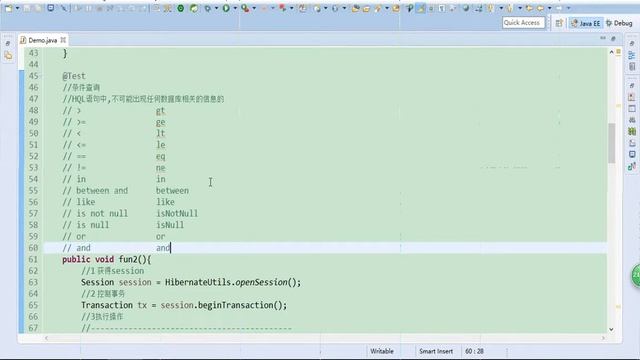This screenshot has height=360, width=640.
Task: Click the horizontal scrollbar right arrow
Action: pos(603,338)
